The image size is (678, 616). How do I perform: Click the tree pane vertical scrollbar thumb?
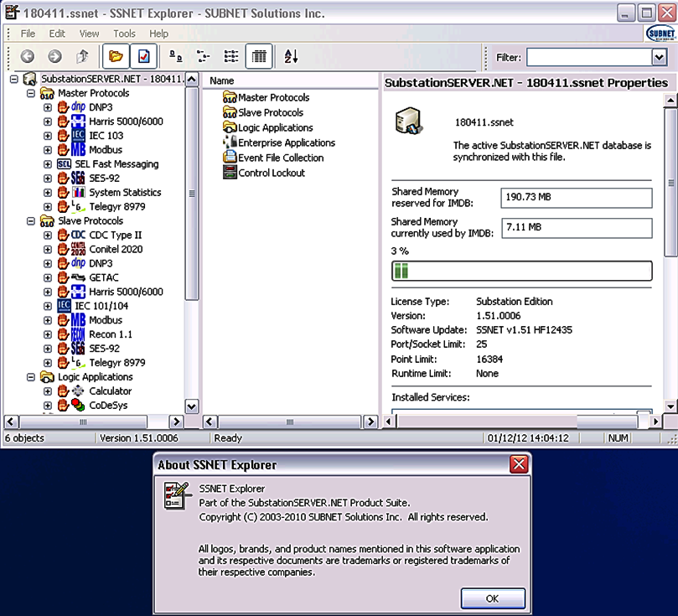tap(192, 194)
